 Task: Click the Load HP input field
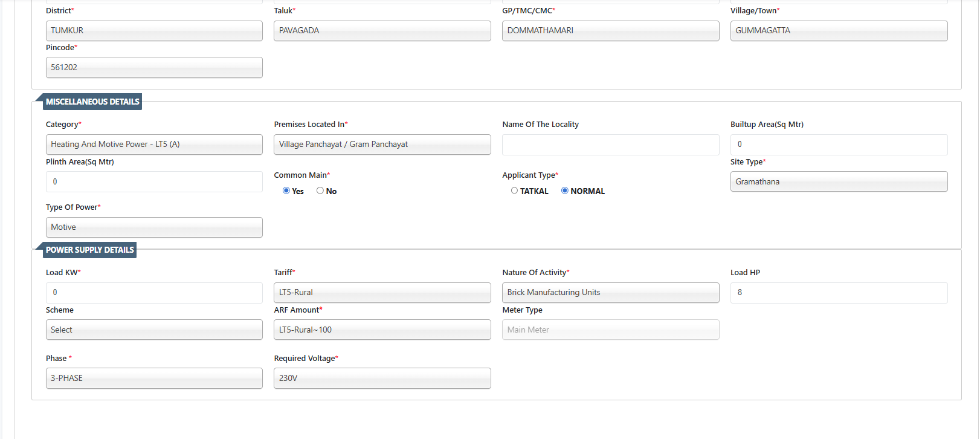click(x=839, y=293)
